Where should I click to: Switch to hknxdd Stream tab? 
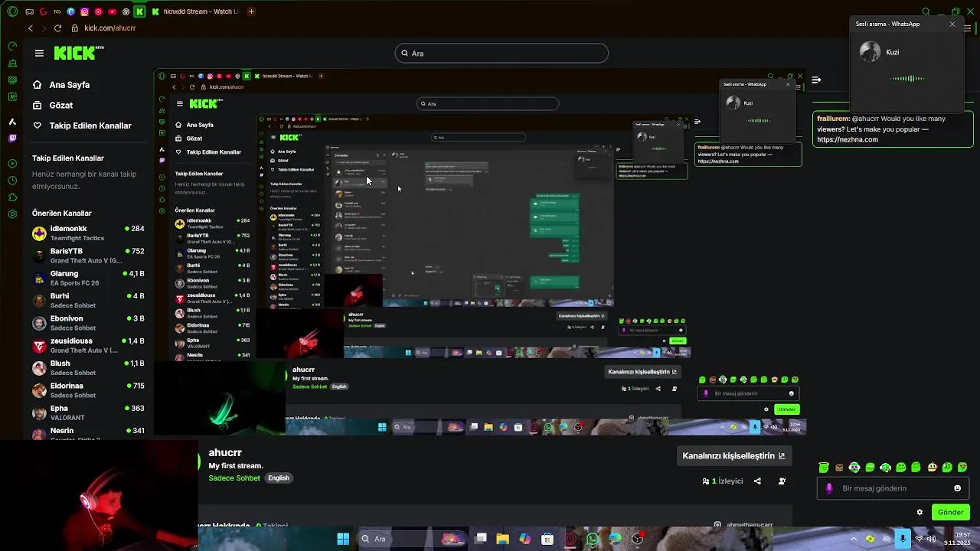point(195,11)
